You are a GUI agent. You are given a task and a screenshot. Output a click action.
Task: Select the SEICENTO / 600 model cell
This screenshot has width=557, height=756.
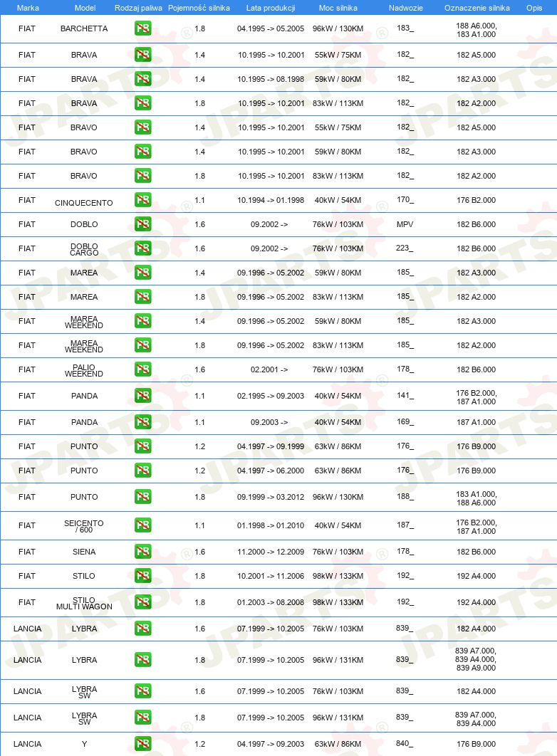[84, 526]
